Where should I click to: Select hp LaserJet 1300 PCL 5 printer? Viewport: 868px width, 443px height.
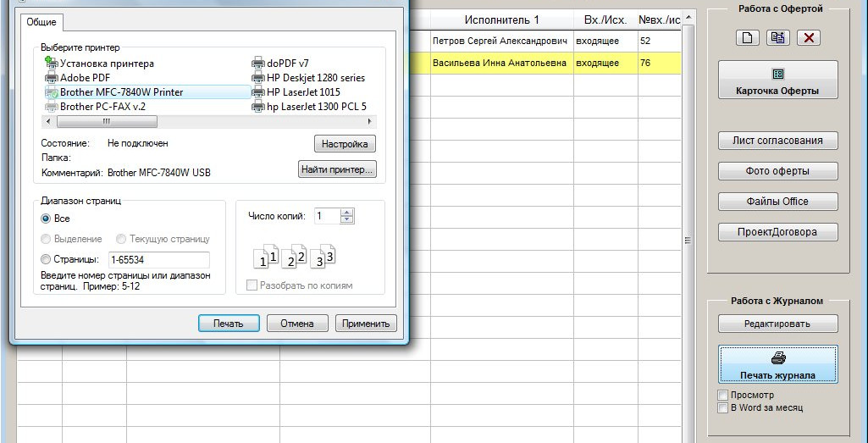coord(309,107)
